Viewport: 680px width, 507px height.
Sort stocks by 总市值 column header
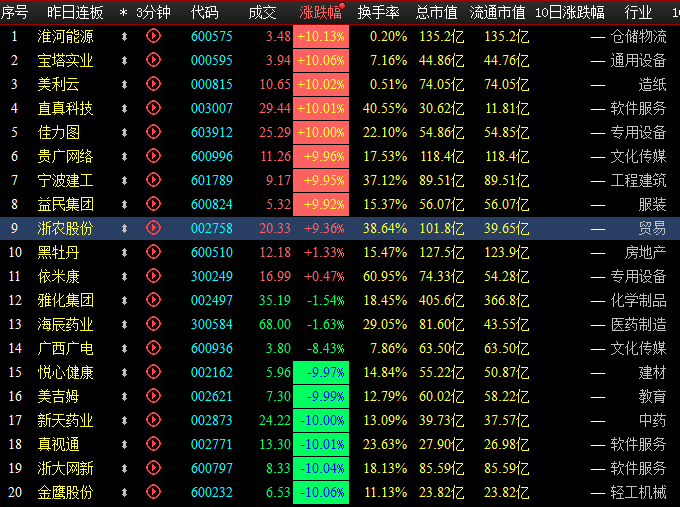(x=437, y=12)
